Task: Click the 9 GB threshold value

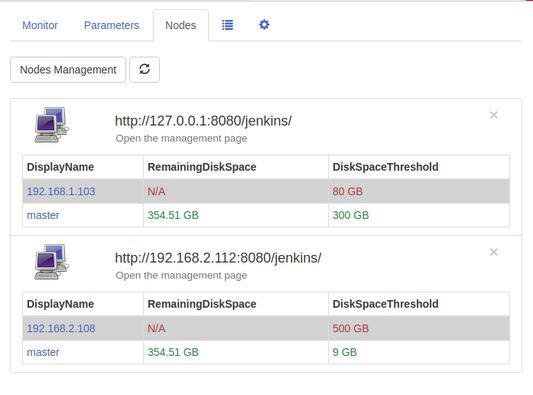Action: point(345,352)
